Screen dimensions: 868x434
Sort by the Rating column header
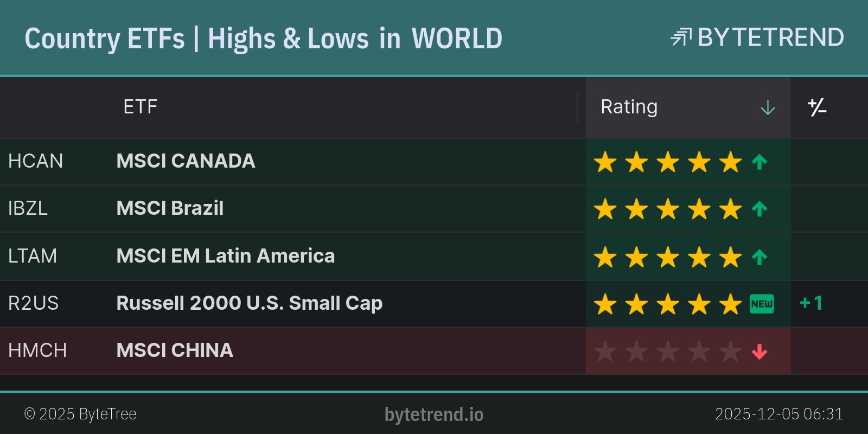coord(629,107)
